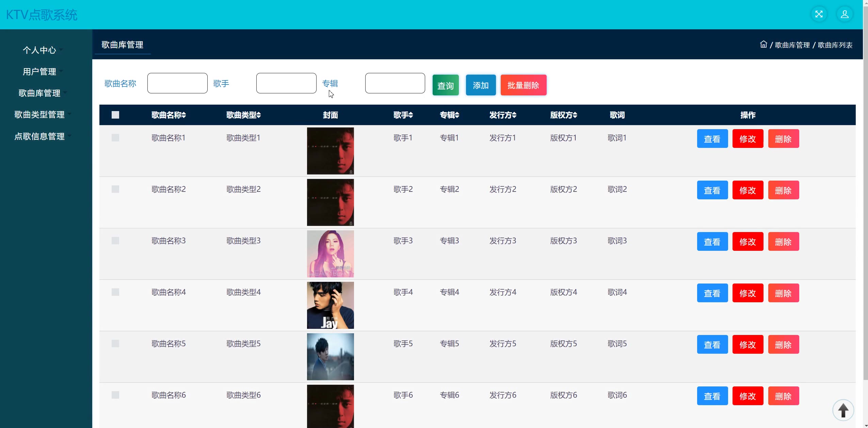Screen dimensions: 868x428
Task: Click 删除 for 歌曲名称1 row
Action: pyautogui.click(x=784, y=139)
